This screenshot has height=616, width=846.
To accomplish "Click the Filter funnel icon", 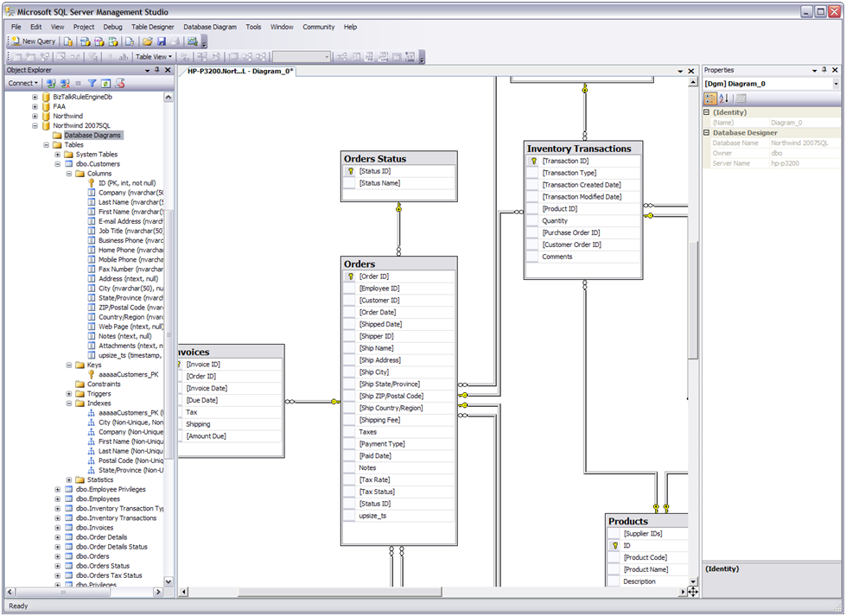I will click(x=92, y=83).
